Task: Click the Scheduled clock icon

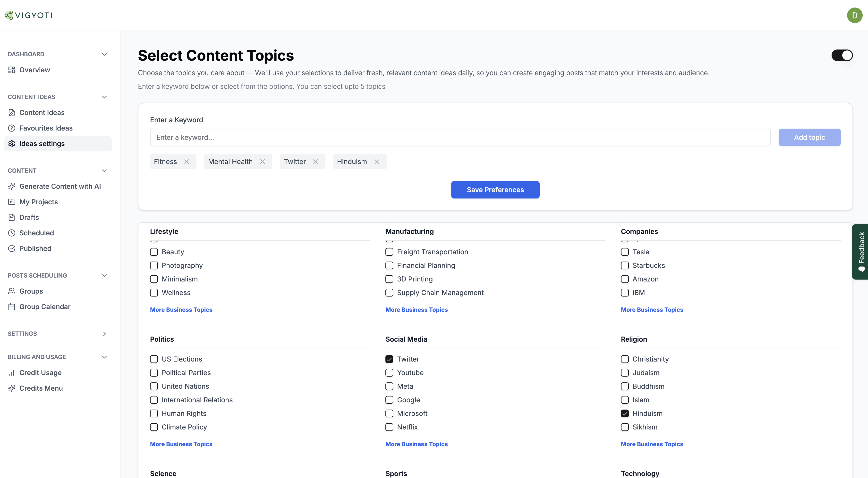Action: [x=12, y=233]
